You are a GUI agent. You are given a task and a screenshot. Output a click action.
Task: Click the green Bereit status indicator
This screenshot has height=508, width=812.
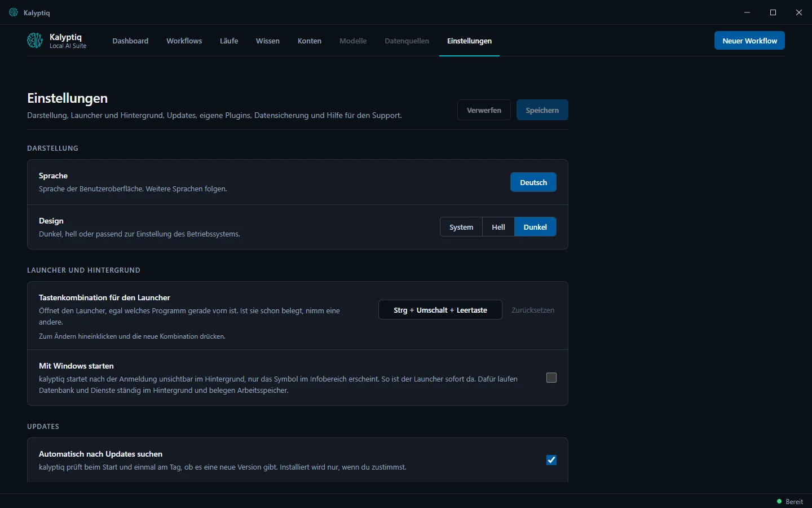tap(790, 501)
